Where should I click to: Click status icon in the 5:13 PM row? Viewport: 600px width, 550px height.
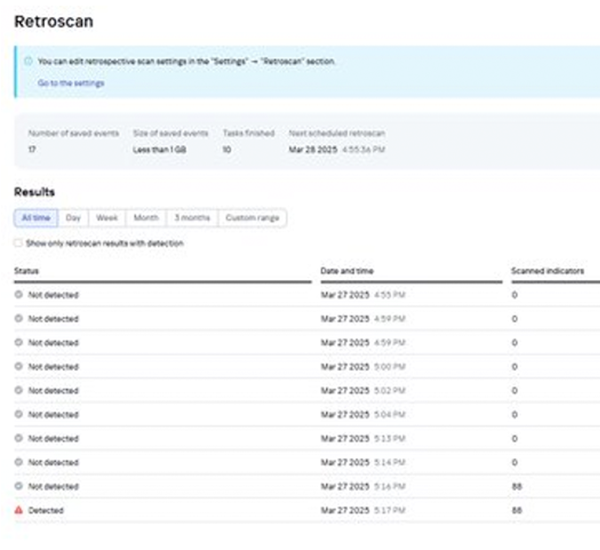[18, 438]
